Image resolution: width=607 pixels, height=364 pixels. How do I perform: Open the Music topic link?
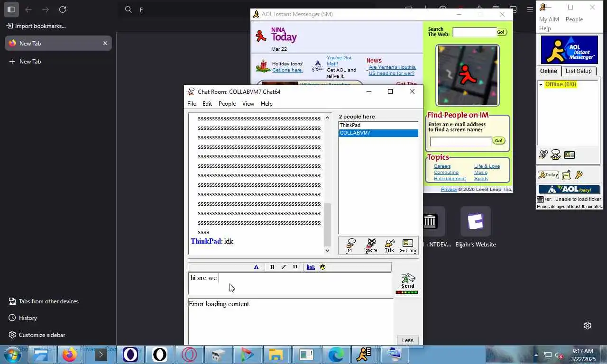481,173
